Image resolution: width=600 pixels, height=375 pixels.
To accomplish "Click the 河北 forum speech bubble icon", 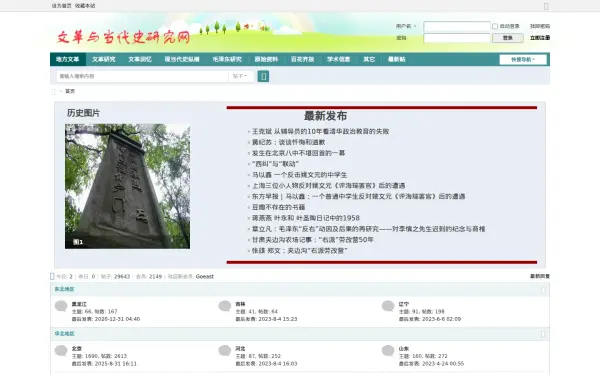I will [x=225, y=351].
